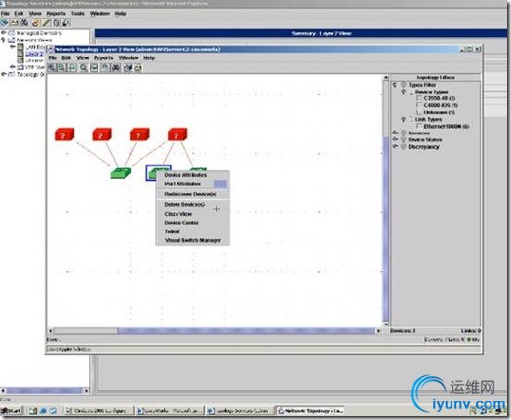Click fourth round magnifier icon in Network Topology toolbar
The width and height of the screenshot is (511, 420).
[84, 67]
